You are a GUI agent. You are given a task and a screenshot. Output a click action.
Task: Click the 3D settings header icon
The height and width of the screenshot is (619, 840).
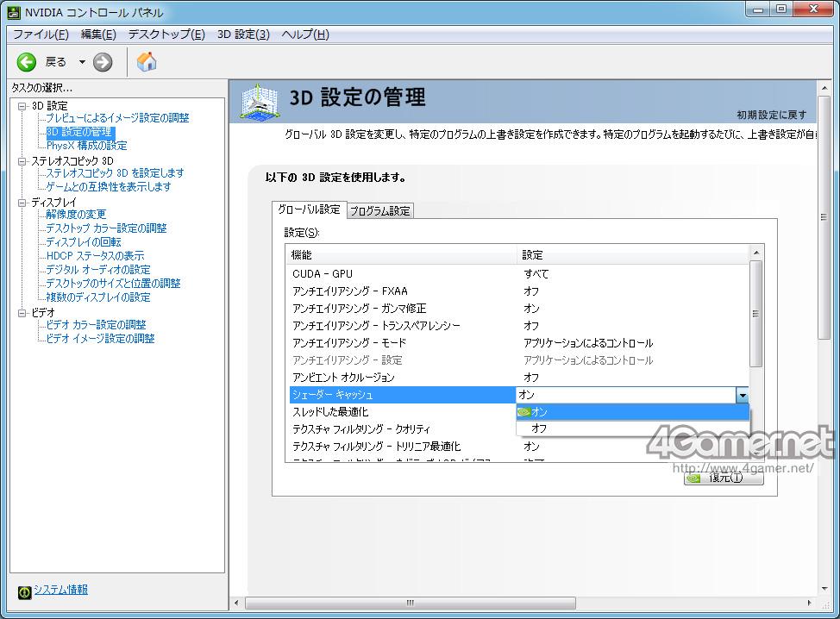(x=260, y=101)
